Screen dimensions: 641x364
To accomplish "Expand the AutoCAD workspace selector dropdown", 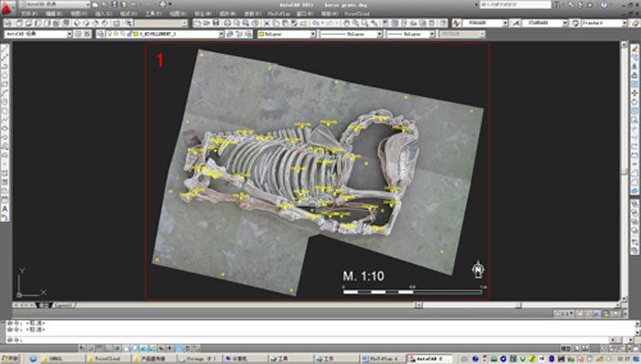I will [69, 34].
